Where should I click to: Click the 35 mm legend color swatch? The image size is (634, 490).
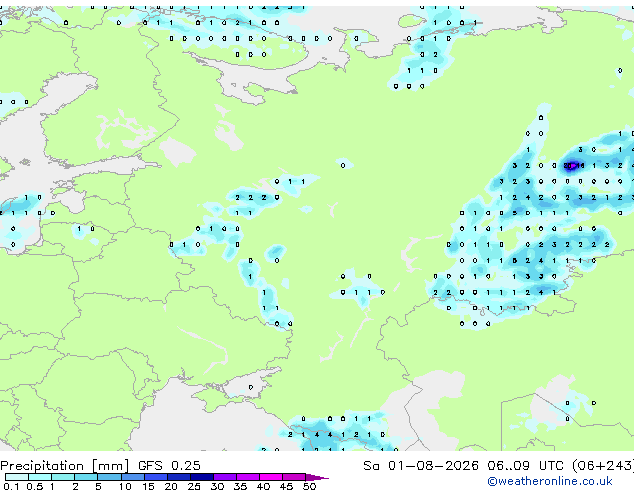pos(247,477)
